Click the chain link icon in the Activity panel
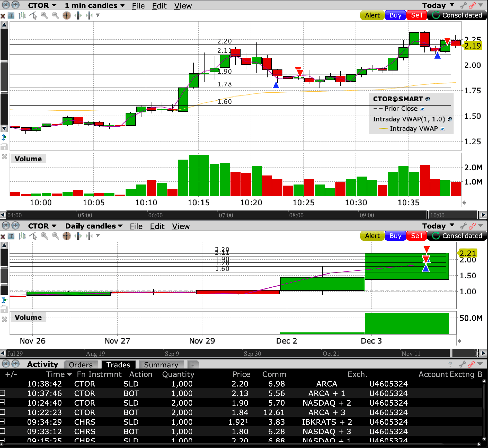Screen dimensions: 488x448 tap(471, 364)
